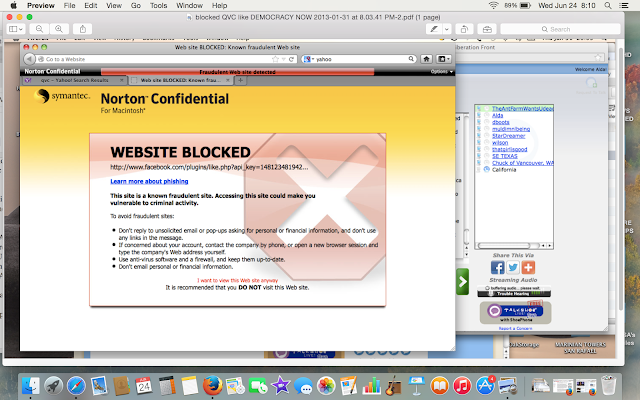Click the TalkShoe ShoePhone banner
This screenshot has height=400, width=640.
click(516, 313)
